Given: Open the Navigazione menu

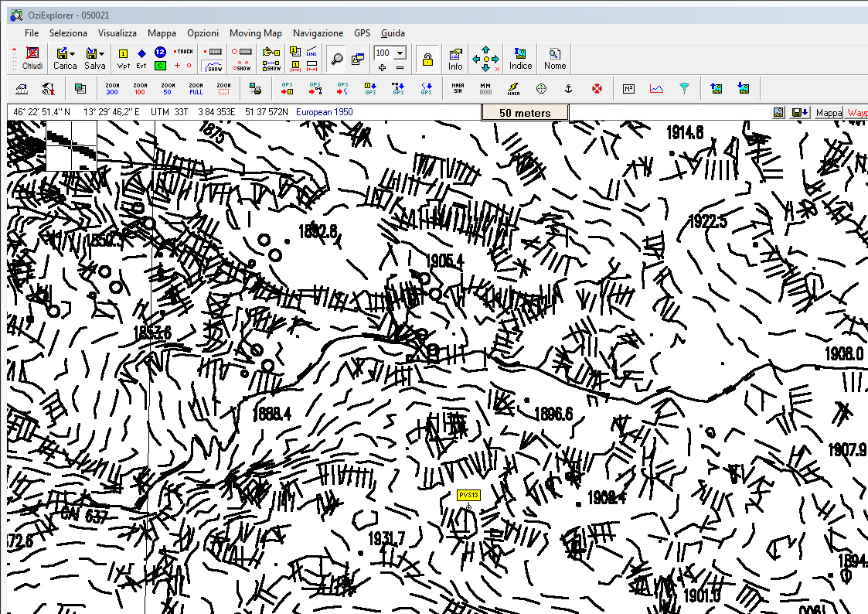Looking at the screenshot, I should point(318,33).
